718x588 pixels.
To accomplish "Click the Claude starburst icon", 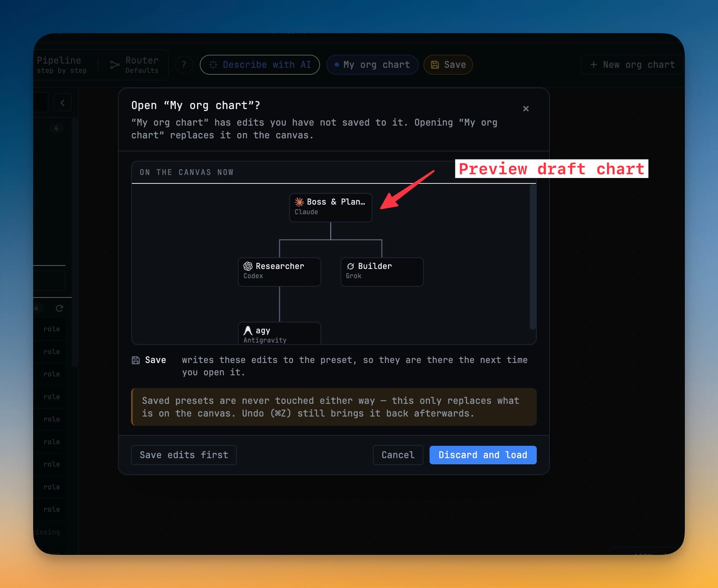I will [x=299, y=202].
